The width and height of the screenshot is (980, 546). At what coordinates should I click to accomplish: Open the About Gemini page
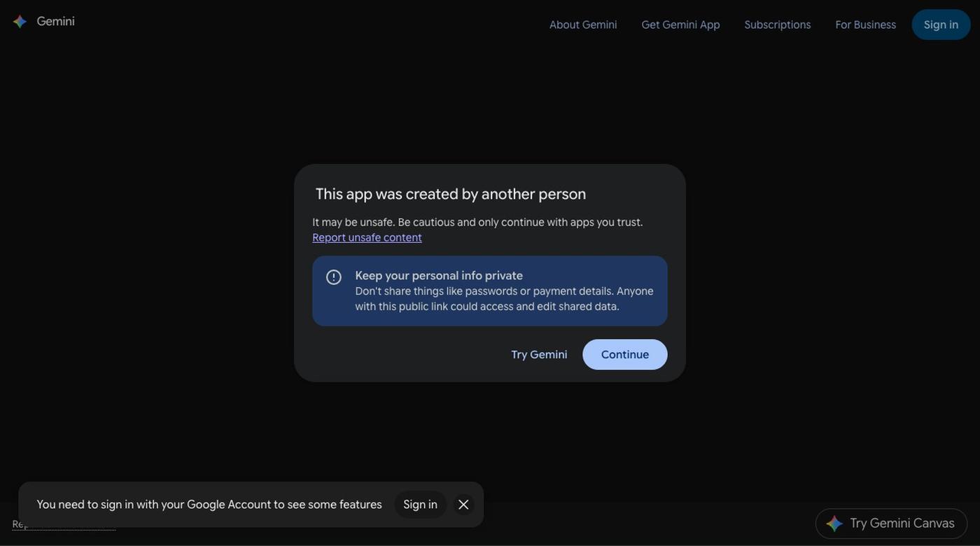coord(583,24)
